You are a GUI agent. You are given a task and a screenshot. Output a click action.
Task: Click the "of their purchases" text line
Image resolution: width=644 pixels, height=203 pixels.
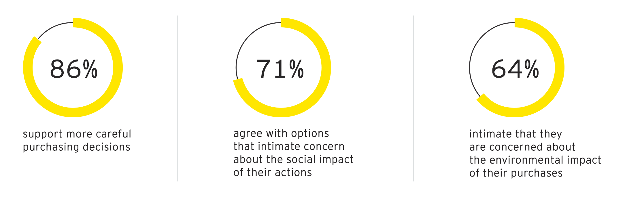coord(516,173)
